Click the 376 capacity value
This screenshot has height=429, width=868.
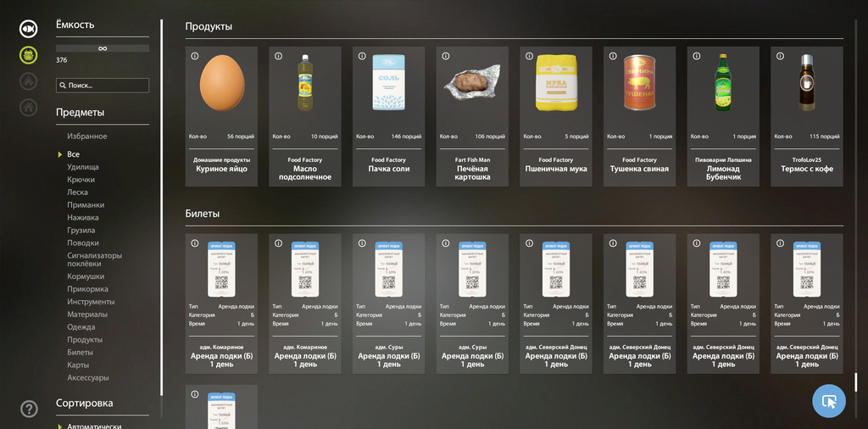click(x=61, y=60)
